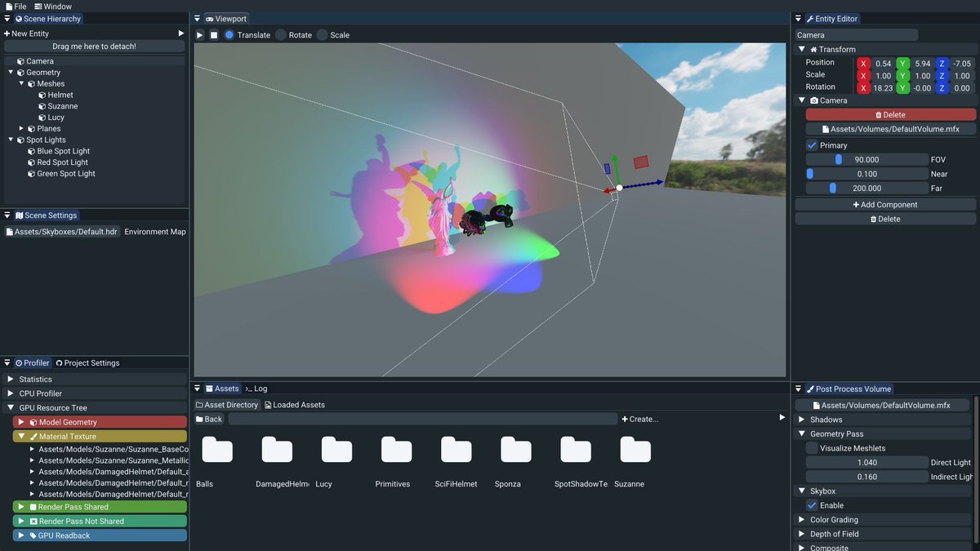Screen dimensions: 980x551
Task: Collapse the Spot Lights tree node
Action: coord(11,140)
